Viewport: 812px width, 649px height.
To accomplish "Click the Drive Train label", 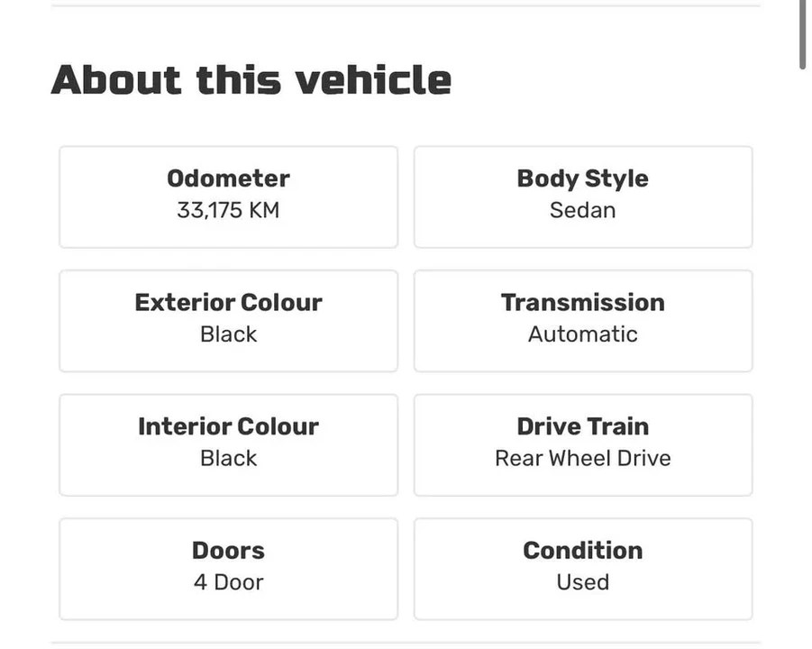I will 583,426.
